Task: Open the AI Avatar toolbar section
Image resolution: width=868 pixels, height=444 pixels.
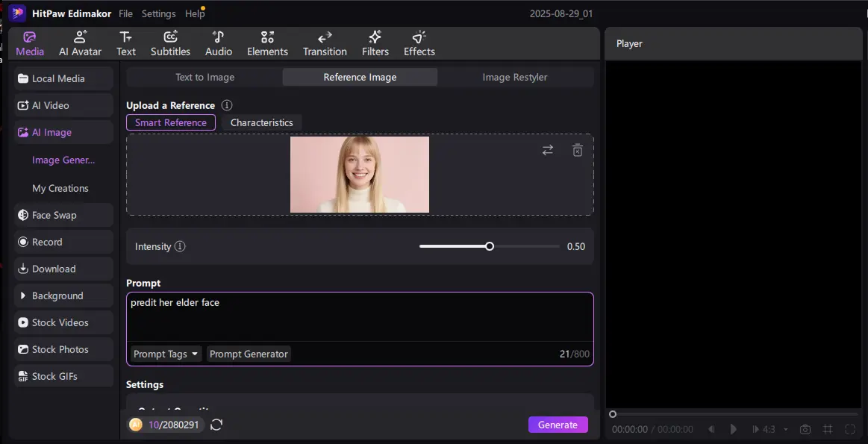Action: (80, 44)
